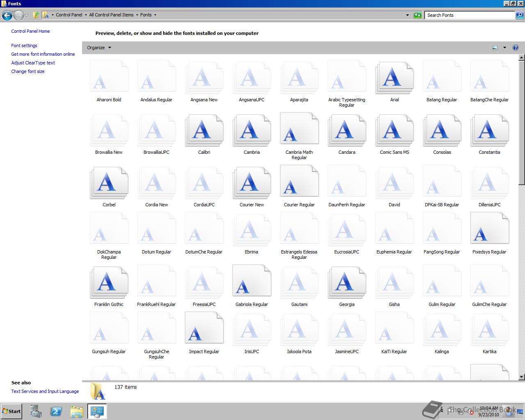
Task: Expand dropdown arrow after All Control Panel Items
Action: (x=137, y=15)
